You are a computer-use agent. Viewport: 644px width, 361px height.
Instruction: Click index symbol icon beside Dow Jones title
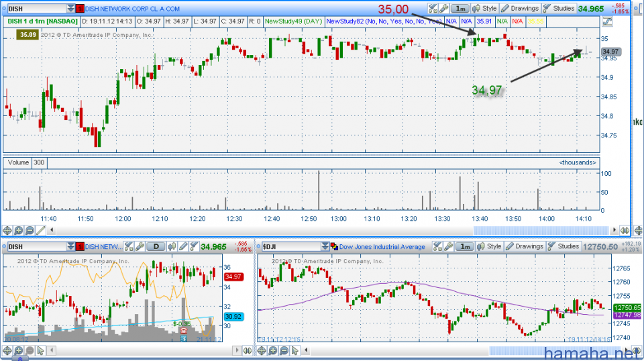pos(334,246)
